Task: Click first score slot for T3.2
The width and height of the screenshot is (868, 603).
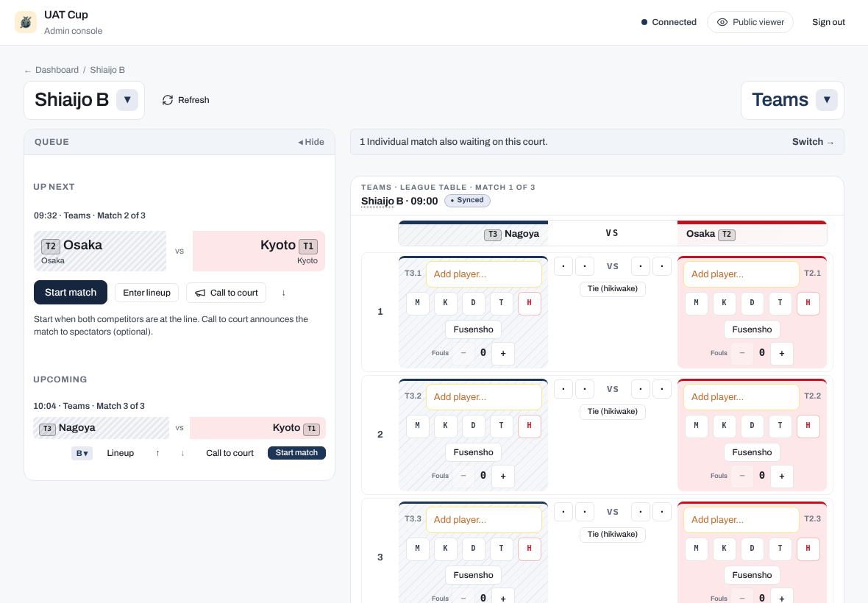Action: tap(563, 389)
